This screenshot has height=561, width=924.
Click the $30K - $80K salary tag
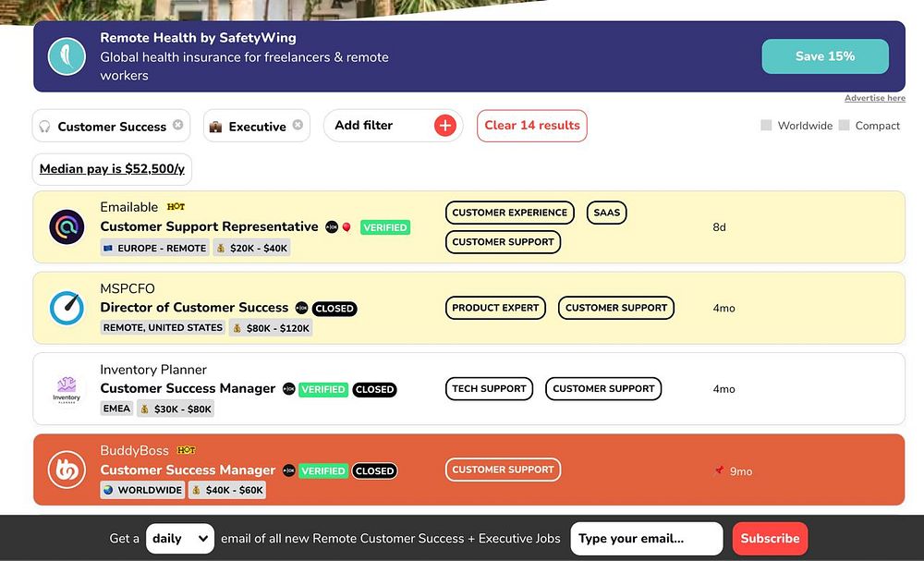(x=176, y=409)
